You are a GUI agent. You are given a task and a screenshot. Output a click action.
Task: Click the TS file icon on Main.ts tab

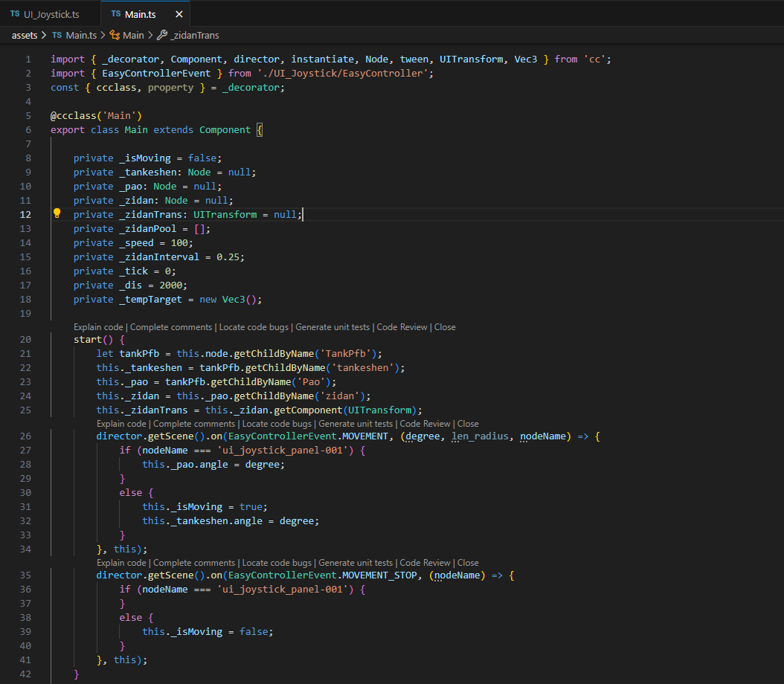pyautogui.click(x=116, y=14)
